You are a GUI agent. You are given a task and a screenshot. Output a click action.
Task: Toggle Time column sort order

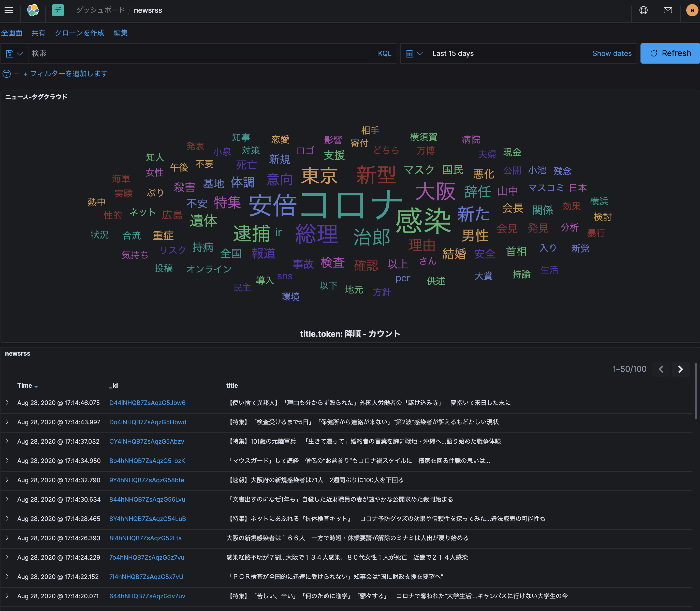tap(27, 385)
